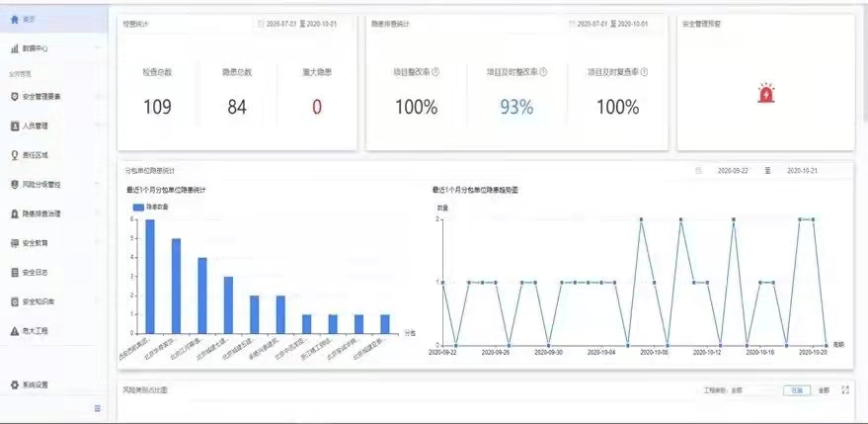Click the 重大隐患 value 0
Viewport: 868px width, 424px height.
point(317,107)
